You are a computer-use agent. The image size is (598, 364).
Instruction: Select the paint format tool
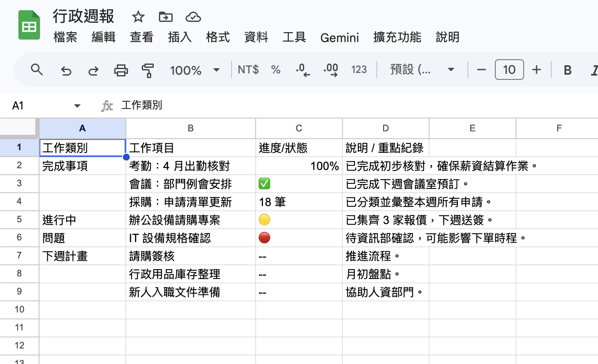[148, 70]
